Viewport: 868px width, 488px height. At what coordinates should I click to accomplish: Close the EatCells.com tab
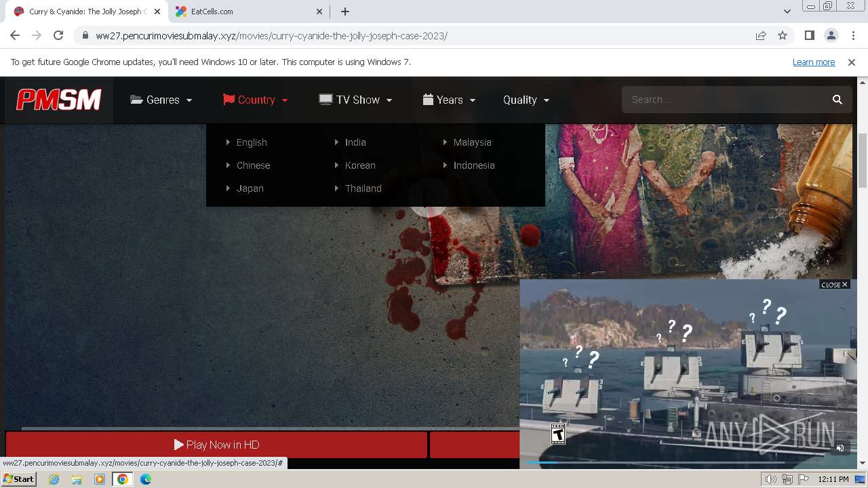pyautogui.click(x=319, y=12)
